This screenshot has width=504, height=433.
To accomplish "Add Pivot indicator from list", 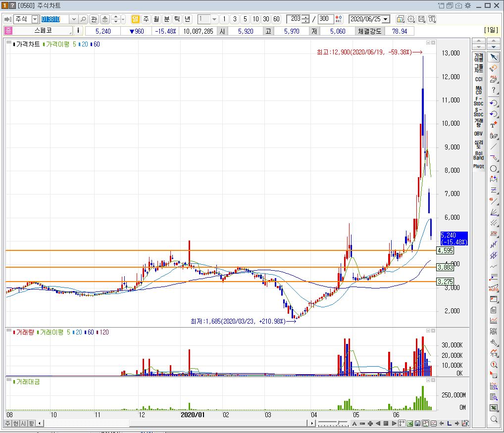I will [x=479, y=166].
